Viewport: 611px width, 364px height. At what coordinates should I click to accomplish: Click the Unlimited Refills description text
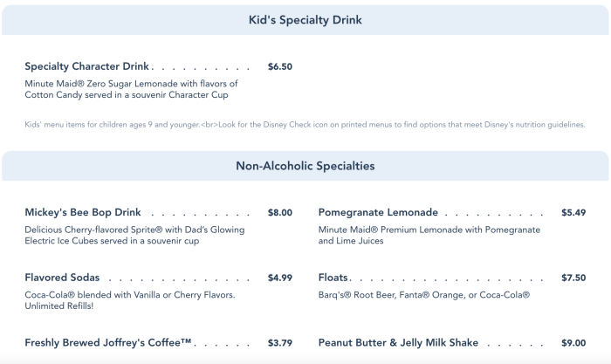coord(129,300)
